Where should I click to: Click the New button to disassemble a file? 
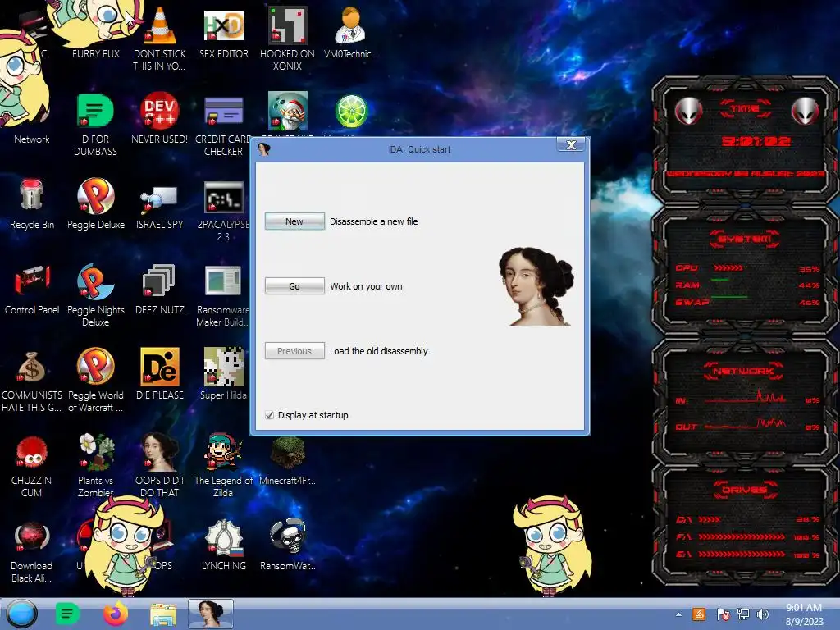click(x=294, y=221)
